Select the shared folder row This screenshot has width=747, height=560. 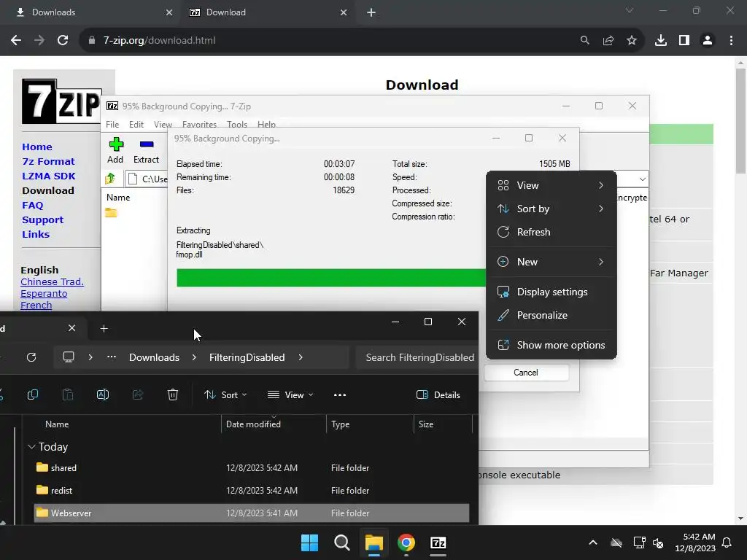pos(252,467)
